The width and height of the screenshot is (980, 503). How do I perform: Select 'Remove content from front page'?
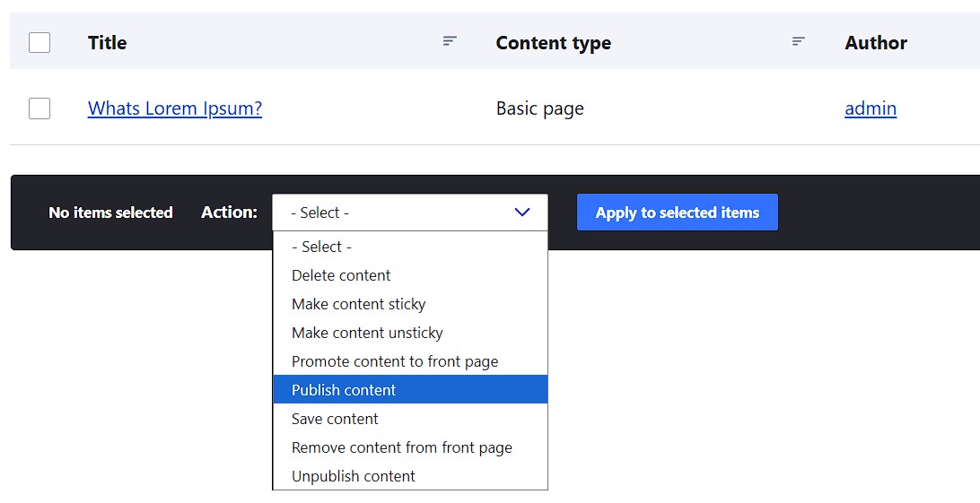(401, 447)
